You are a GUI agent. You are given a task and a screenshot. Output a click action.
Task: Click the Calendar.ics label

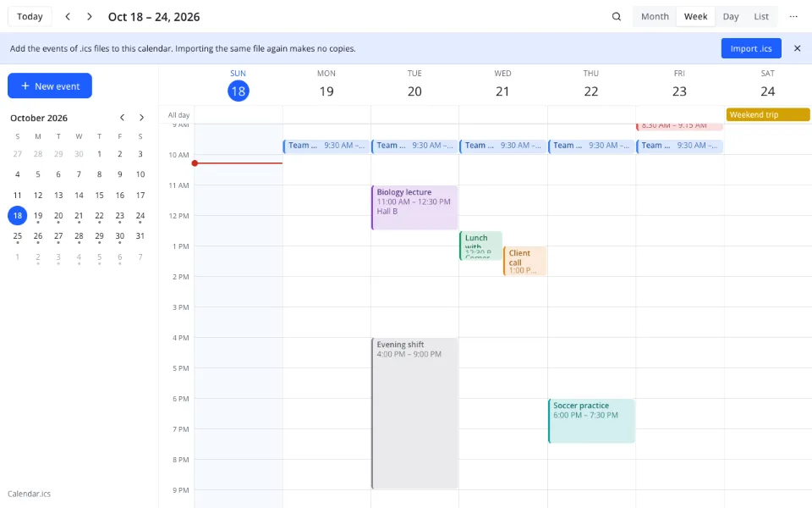(x=29, y=494)
